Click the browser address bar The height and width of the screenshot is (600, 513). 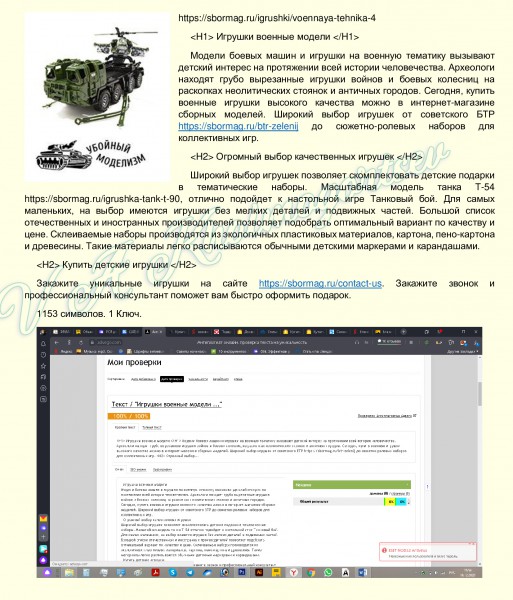coord(107,342)
